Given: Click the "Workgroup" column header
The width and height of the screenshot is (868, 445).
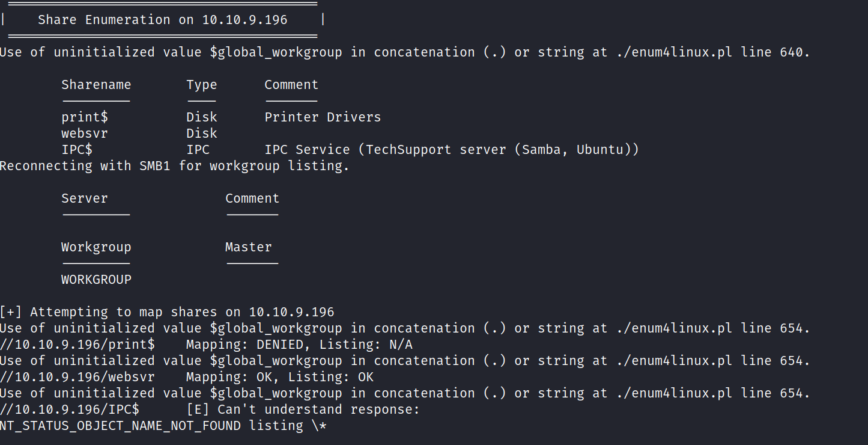Looking at the screenshot, I should [x=96, y=247].
